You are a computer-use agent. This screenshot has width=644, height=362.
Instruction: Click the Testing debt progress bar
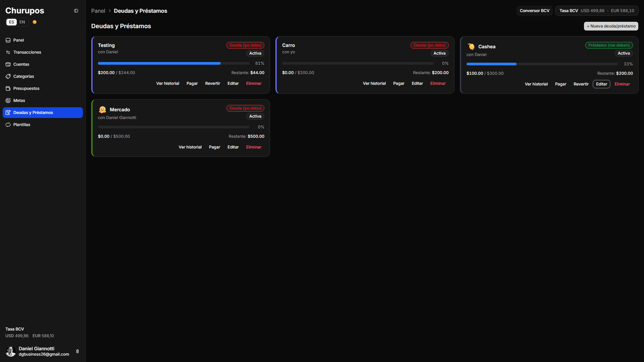(174, 63)
